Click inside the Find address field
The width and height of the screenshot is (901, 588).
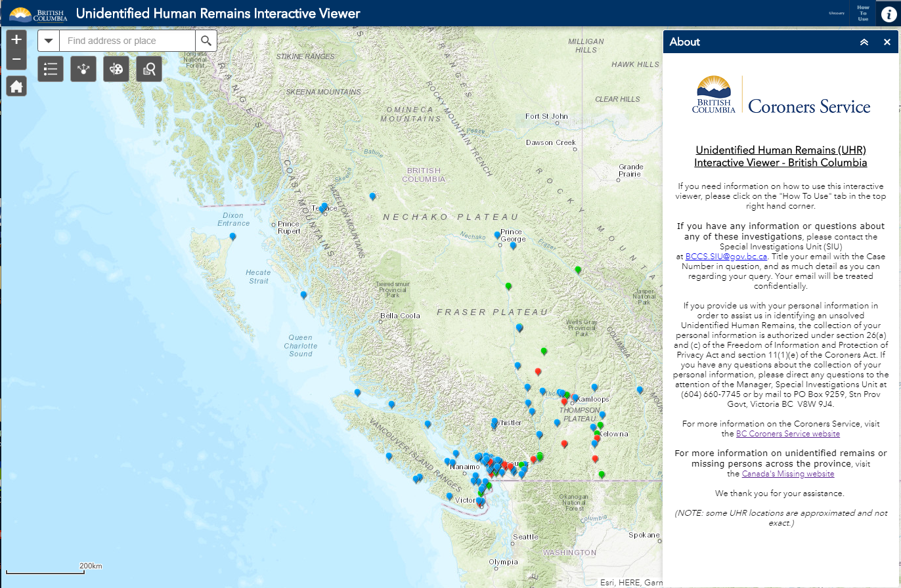125,40
